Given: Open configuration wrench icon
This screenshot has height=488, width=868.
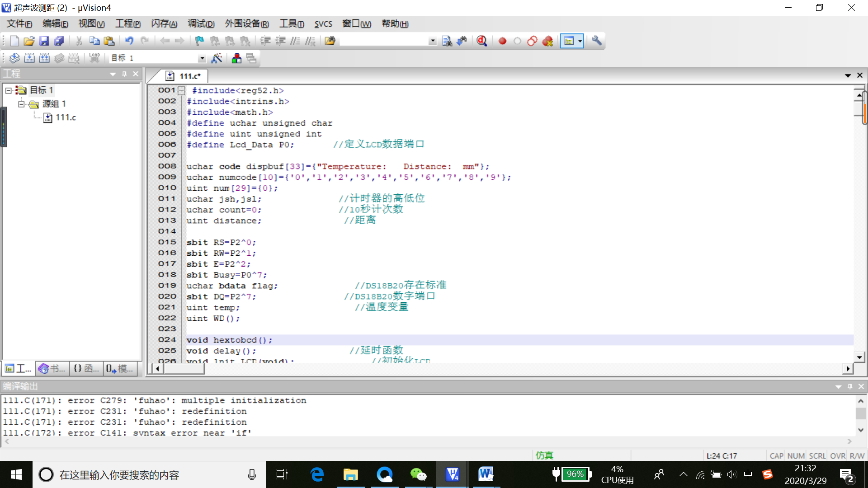Looking at the screenshot, I should pos(597,41).
